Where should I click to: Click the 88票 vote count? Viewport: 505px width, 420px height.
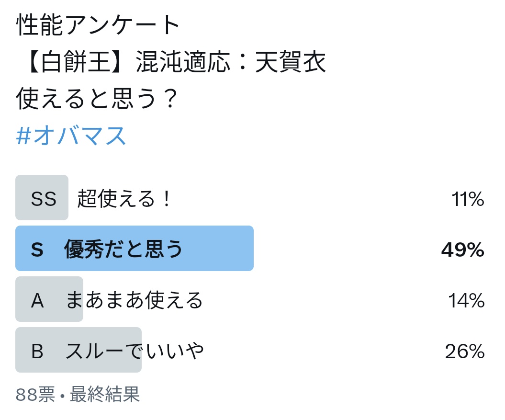pos(35,394)
